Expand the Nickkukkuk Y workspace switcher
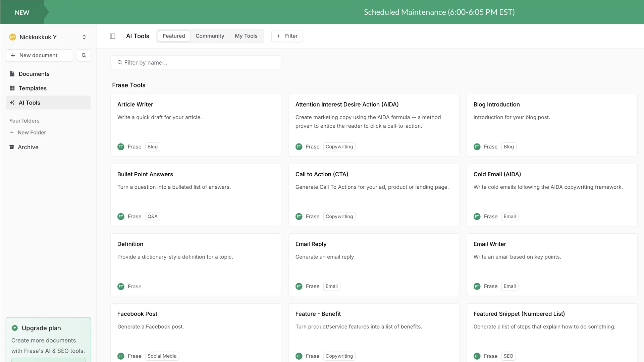This screenshot has height=362, width=644. pos(84,37)
